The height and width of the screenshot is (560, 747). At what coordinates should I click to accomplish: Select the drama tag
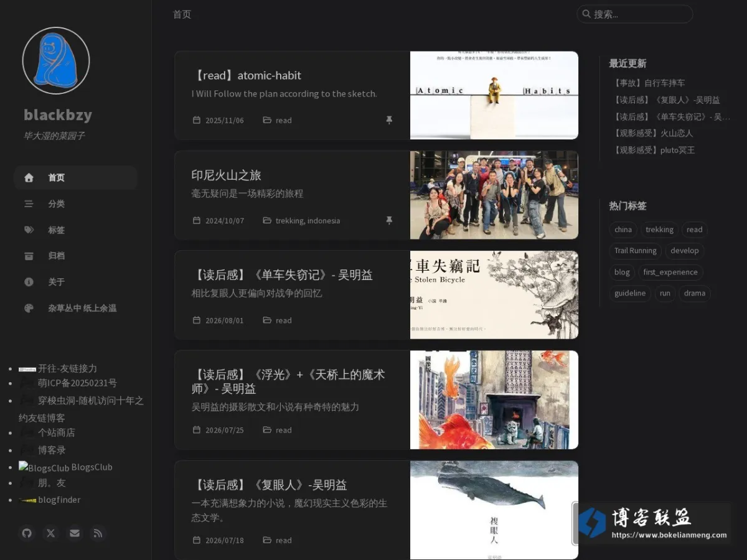(x=695, y=293)
